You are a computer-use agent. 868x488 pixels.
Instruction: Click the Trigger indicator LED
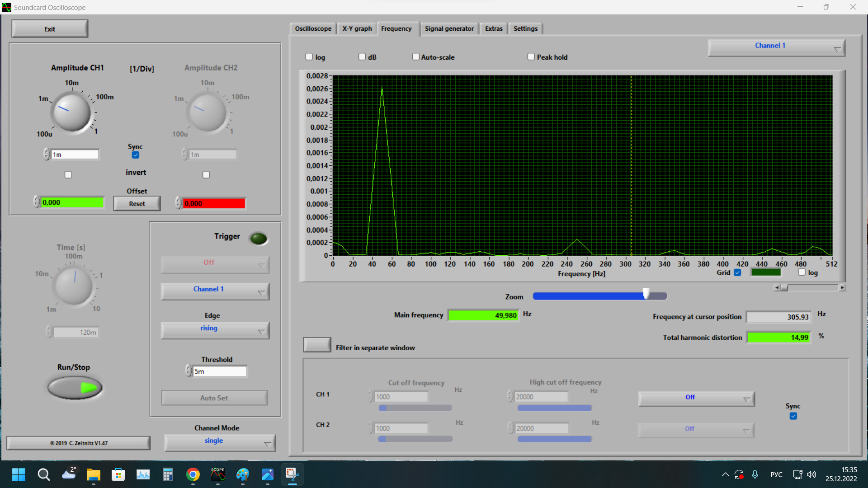pos(259,238)
